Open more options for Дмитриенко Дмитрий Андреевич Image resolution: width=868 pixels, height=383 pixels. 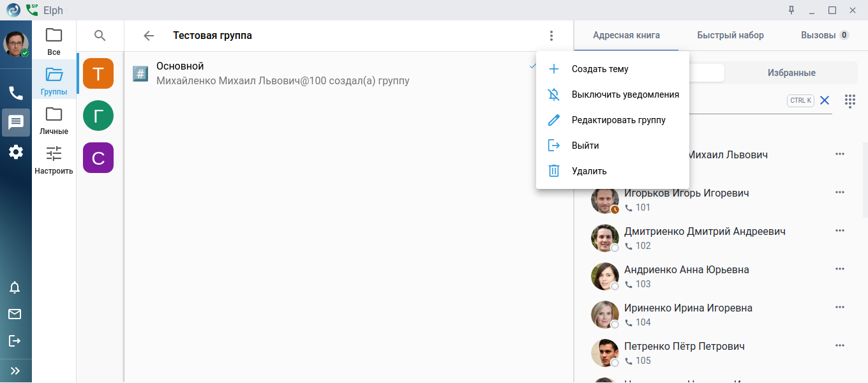[840, 230]
